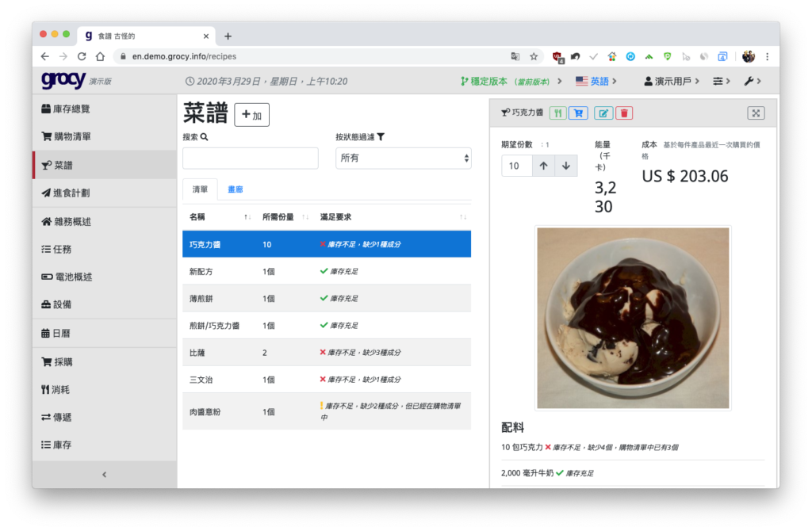Close the 食譜 browser tab

tap(206, 36)
